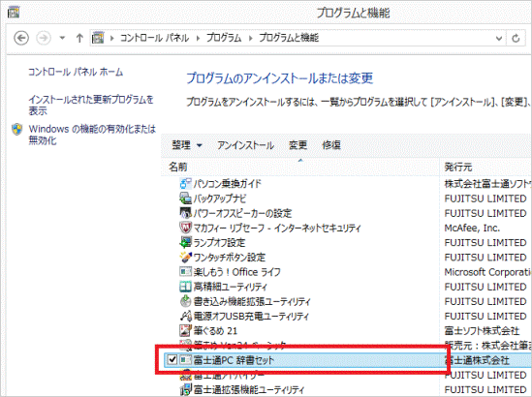Open コントロール パネル ホーム link

pyautogui.click(x=76, y=72)
